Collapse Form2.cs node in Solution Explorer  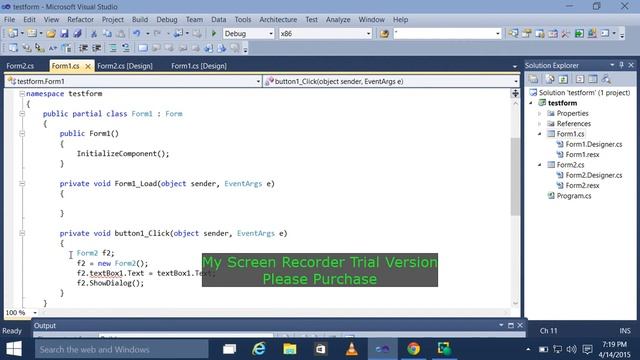(x=540, y=165)
